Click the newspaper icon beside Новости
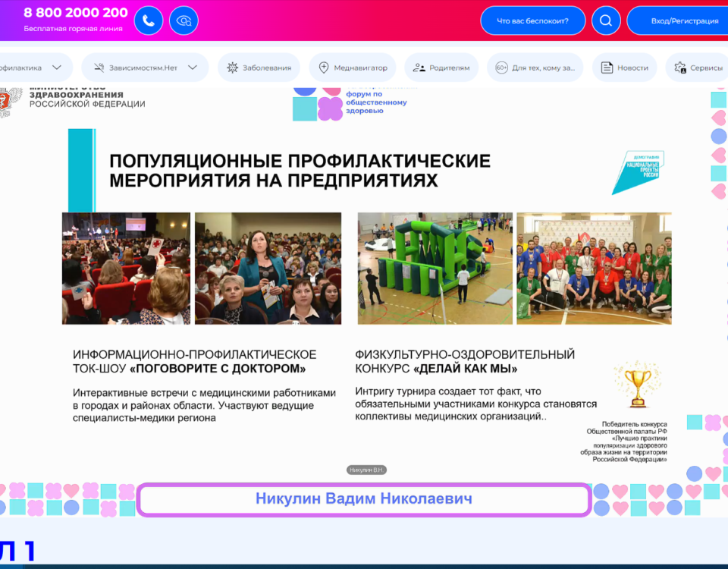The height and width of the screenshot is (569, 728). click(607, 68)
